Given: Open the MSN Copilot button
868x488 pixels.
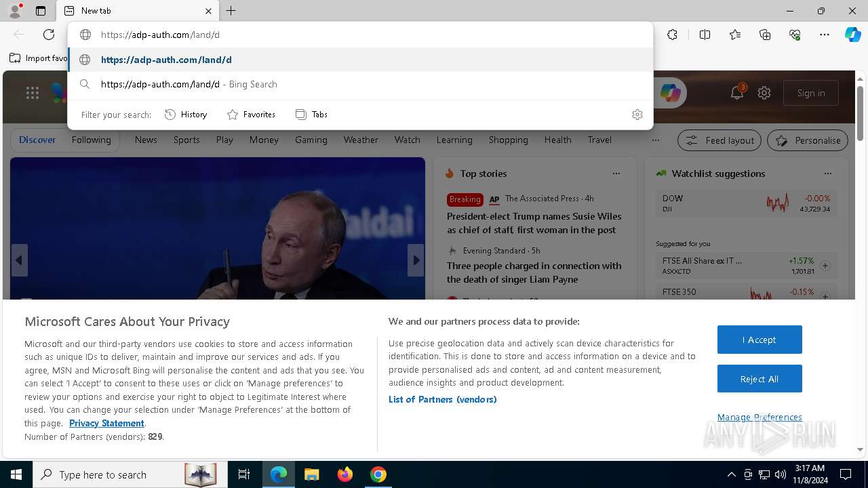Looking at the screenshot, I should tap(670, 93).
